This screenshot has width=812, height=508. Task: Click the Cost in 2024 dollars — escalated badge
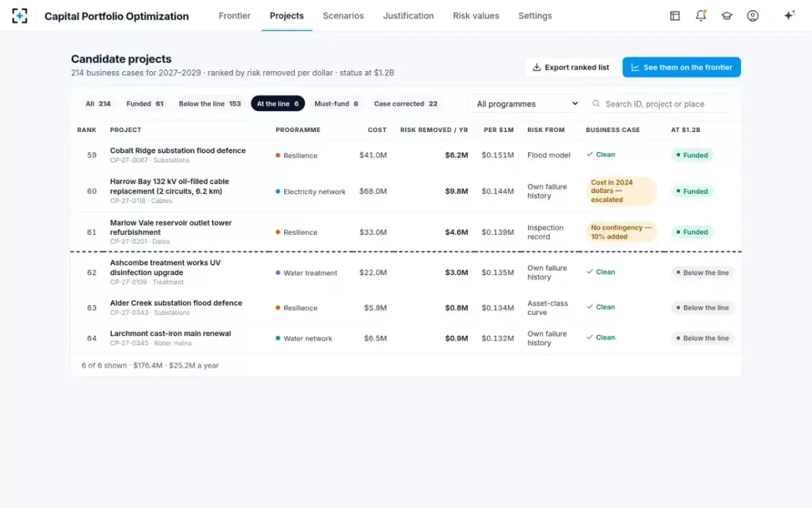[x=621, y=191]
